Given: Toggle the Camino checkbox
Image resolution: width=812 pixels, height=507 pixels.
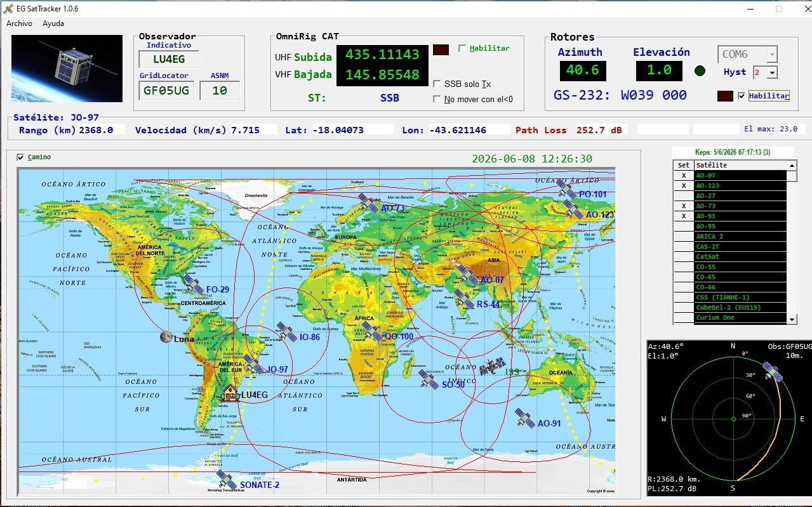Looking at the screenshot, I should [x=21, y=157].
